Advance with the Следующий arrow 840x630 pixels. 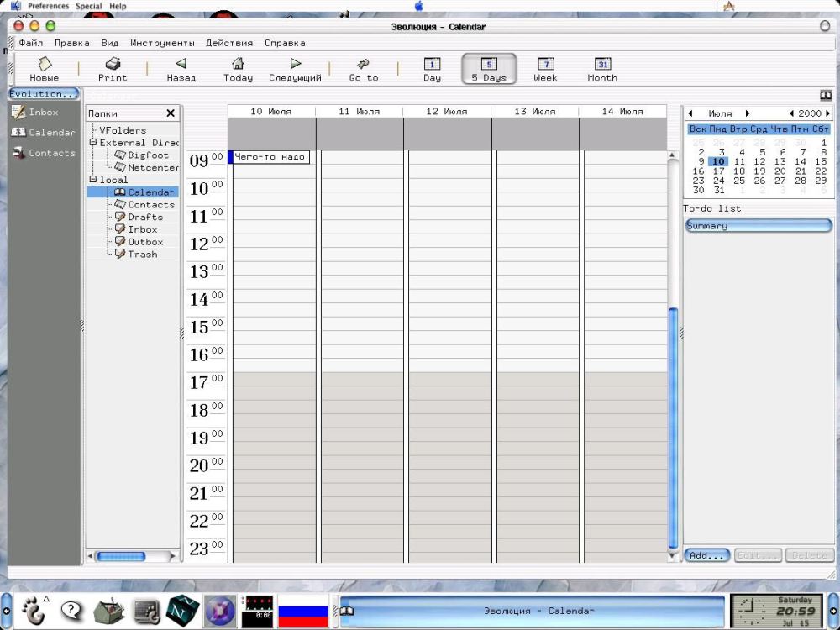[x=295, y=70]
